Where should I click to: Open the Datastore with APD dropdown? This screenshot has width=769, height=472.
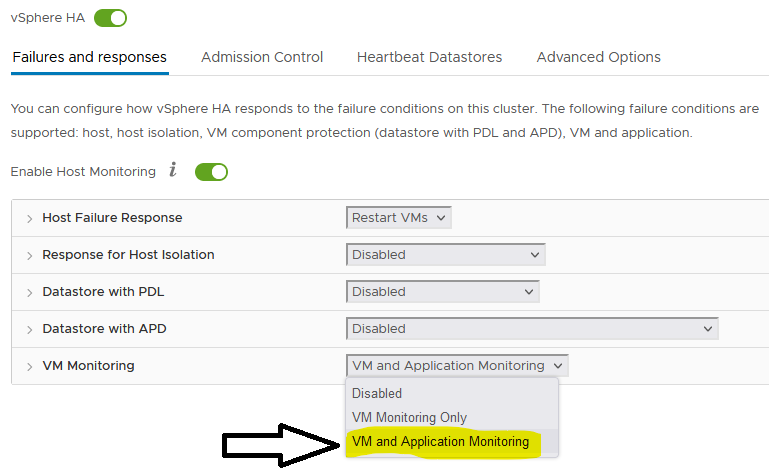coord(532,328)
